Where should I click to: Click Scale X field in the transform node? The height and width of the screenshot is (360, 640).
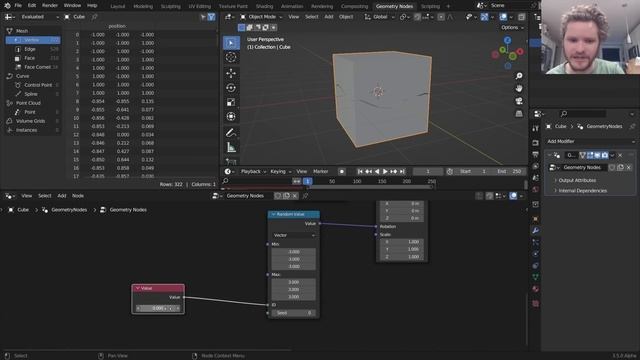coord(402,242)
